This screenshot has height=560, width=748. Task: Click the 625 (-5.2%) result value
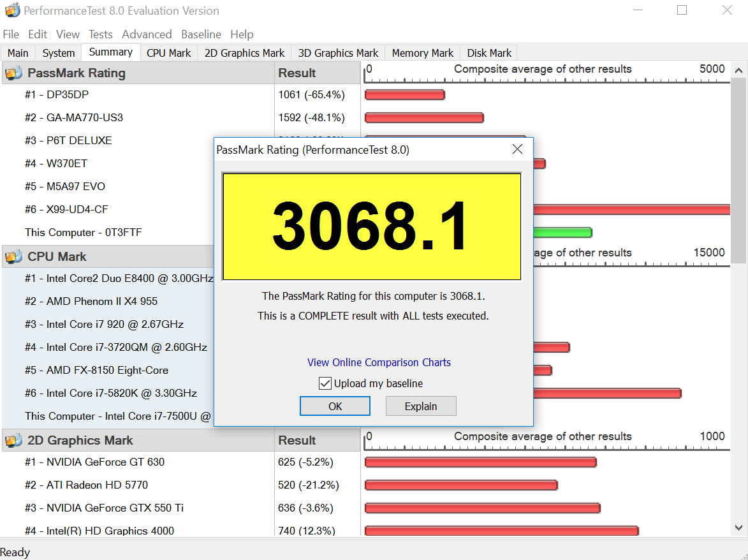(306, 462)
